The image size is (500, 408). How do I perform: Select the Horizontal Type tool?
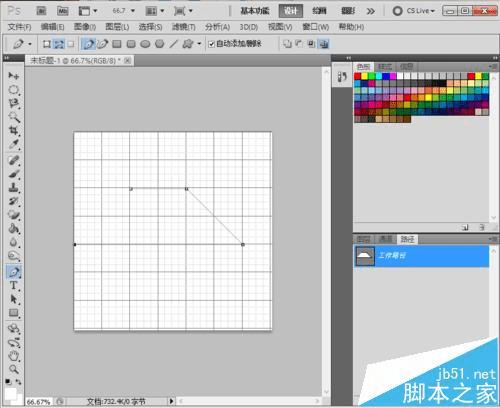13,286
